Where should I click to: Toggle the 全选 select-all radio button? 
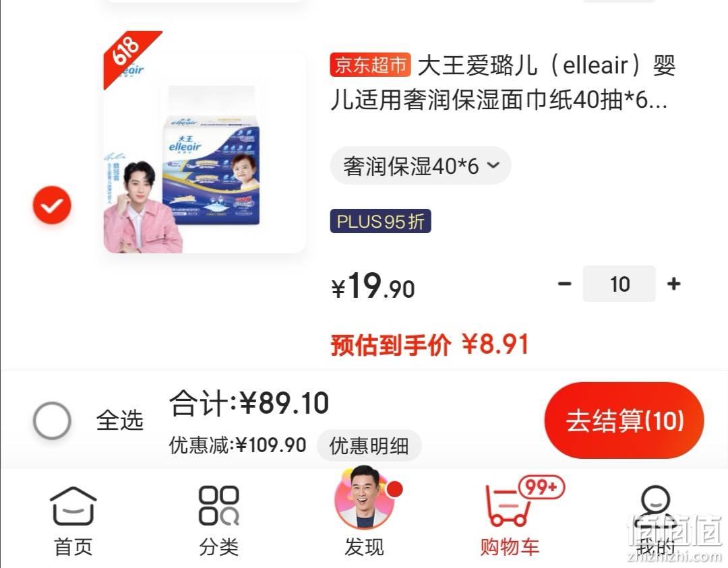pos(52,420)
